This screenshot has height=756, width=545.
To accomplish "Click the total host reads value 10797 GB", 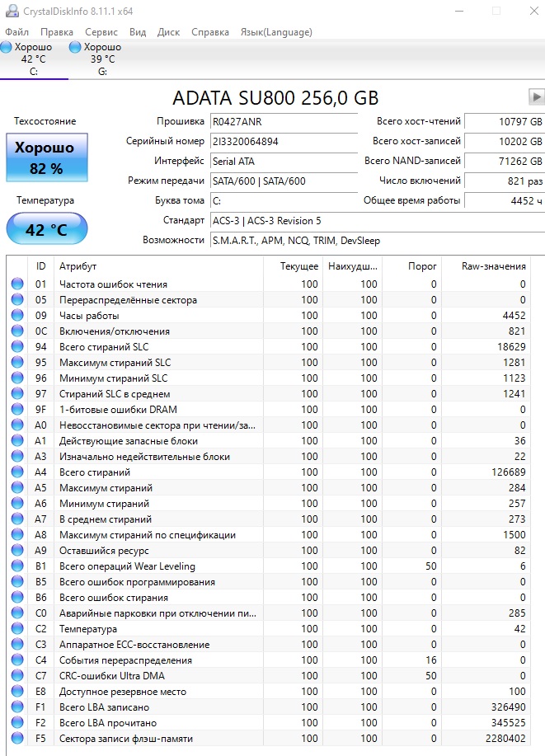I will pos(505,121).
